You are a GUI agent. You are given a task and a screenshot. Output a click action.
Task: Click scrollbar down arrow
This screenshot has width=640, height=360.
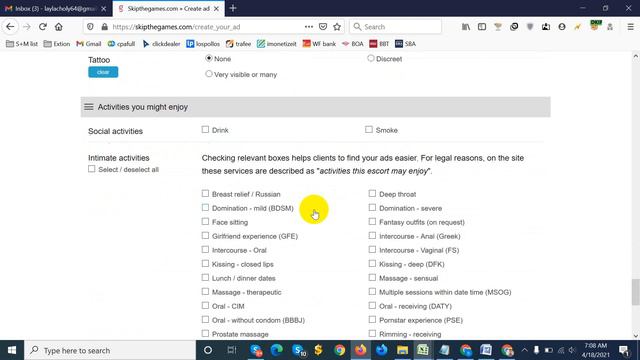click(x=636, y=336)
